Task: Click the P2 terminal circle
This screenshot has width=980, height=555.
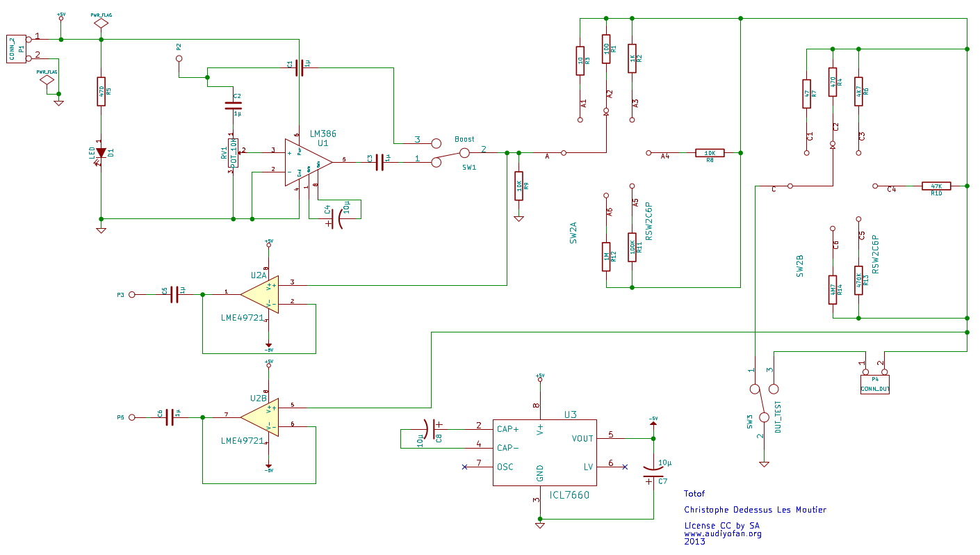Action: coord(179,59)
